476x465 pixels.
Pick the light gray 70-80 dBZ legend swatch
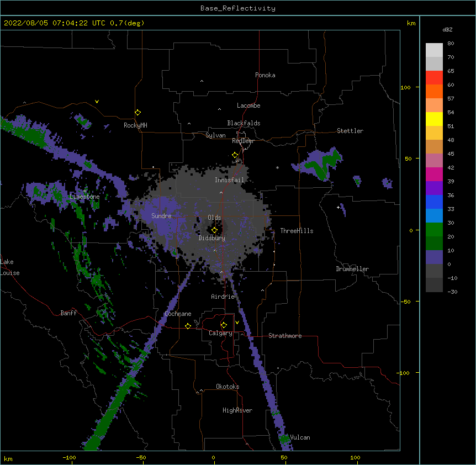(434, 50)
